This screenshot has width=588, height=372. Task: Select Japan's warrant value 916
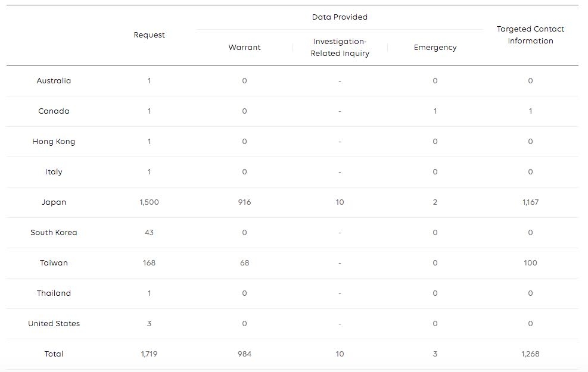244,202
